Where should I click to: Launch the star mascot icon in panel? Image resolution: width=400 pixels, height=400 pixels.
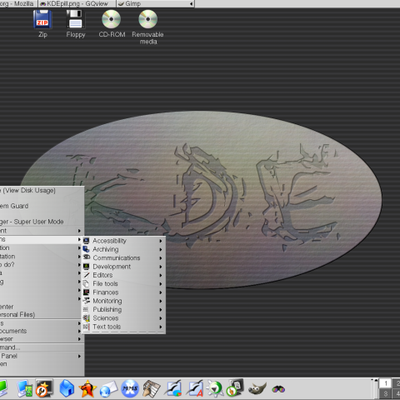pyautogui.click(x=87, y=389)
